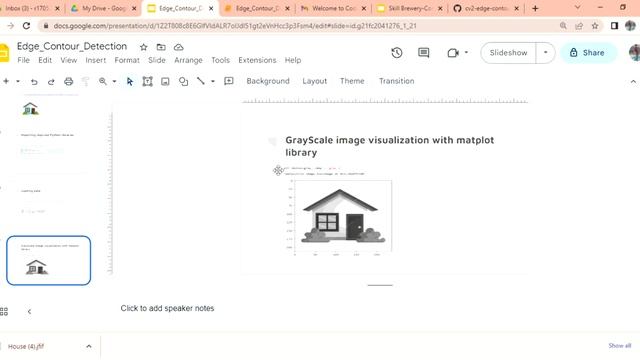Image resolution: width=640 pixels, height=360 pixels.
Task: Expand the camera meeting dropdown arrow
Action: point(466,52)
